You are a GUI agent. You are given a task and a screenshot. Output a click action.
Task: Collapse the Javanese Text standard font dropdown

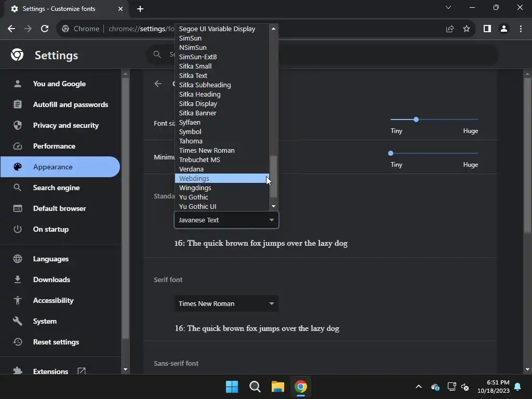227,220
